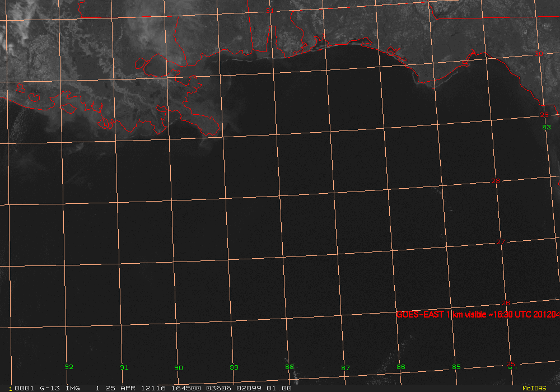The height and width of the screenshot is (392, 560).
Task: Click the 0001 frame number text
Action: [24, 388]
